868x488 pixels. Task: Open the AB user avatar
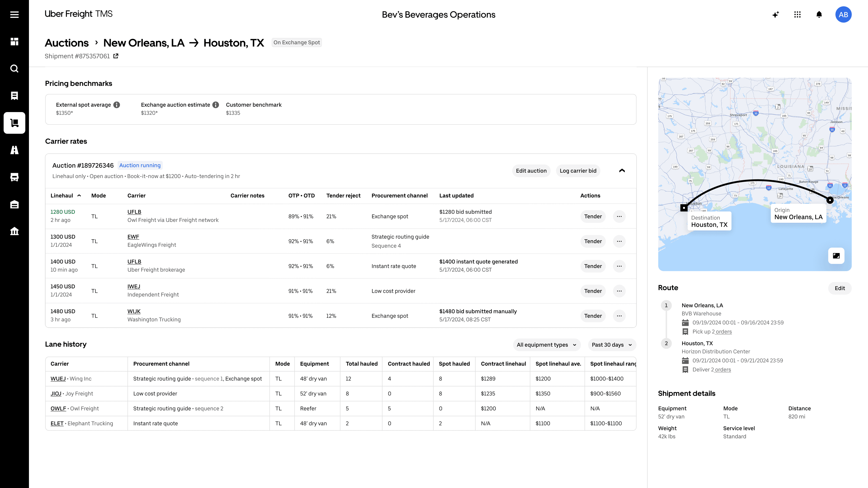click(x=843, y=14)
